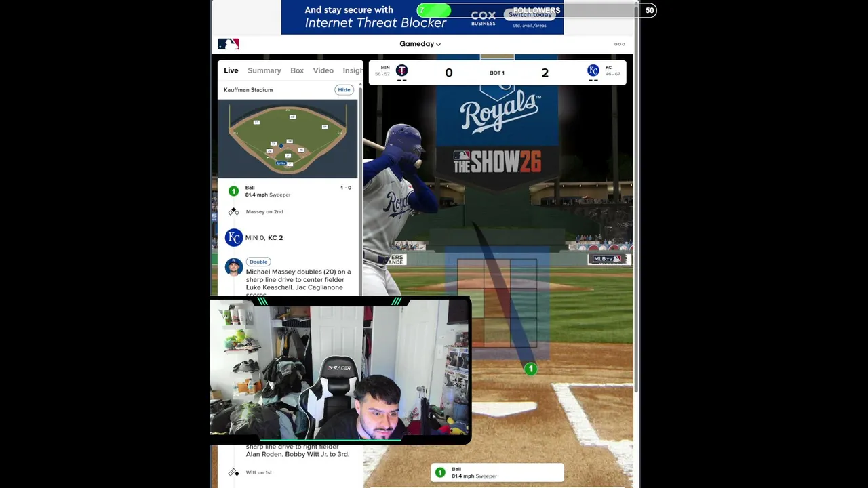This screenshot has height=488, width=868.
Task: Switch to the Live tab
Action: tap(231, 70)
